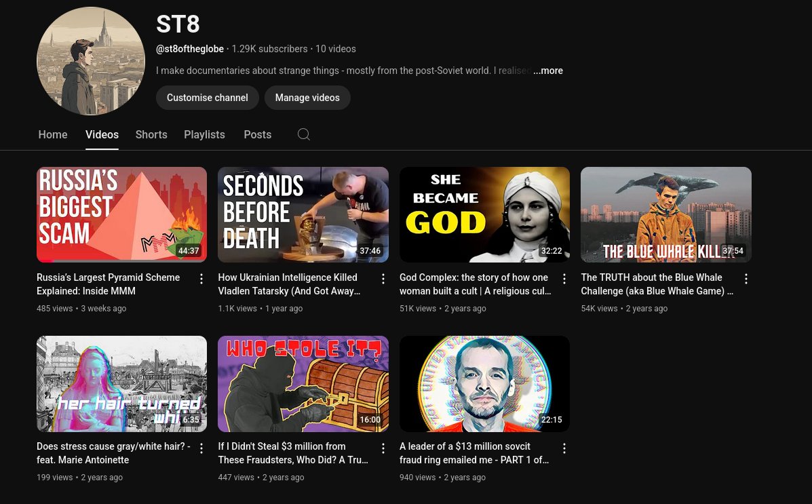The image size is (812, 504).
Task: Switch to the Home tab
Action: pyautogui.click(x=53, y=135)
